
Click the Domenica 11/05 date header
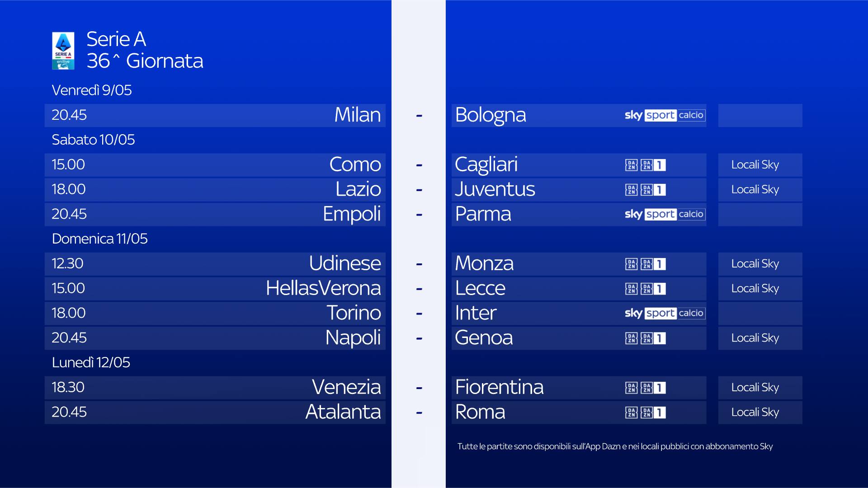pos(99,239)
